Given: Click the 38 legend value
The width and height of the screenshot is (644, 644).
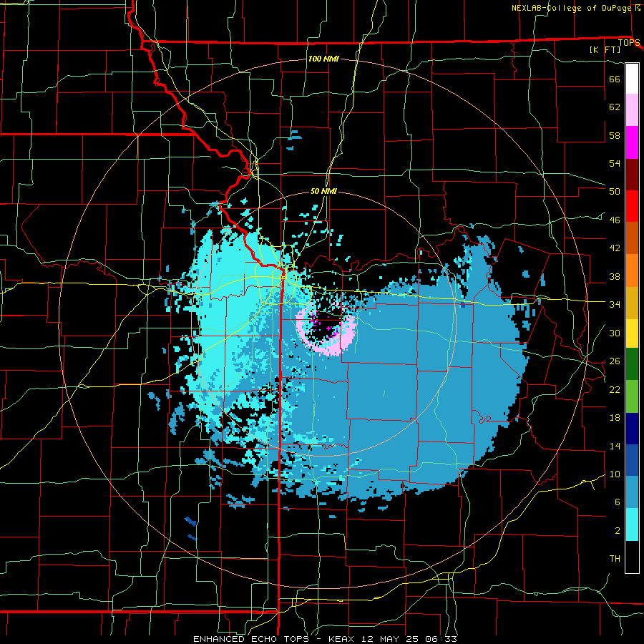Looking at the screenshot, I should click(615, 276).
